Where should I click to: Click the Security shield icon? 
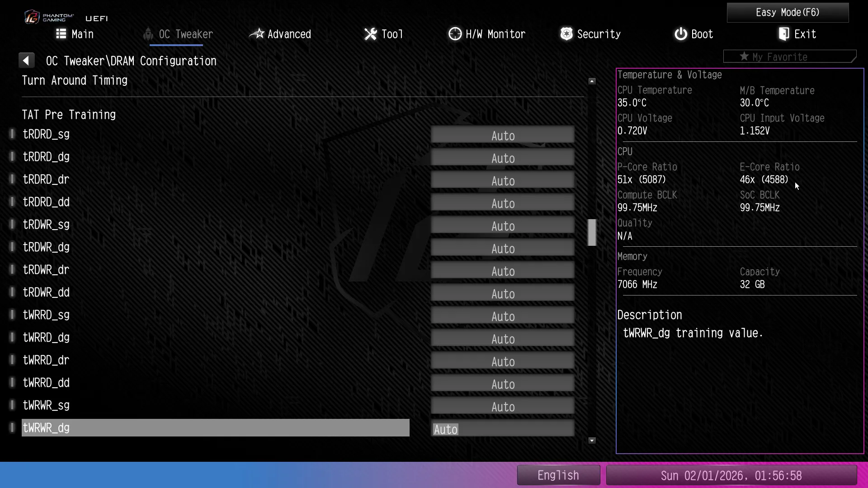566,34
